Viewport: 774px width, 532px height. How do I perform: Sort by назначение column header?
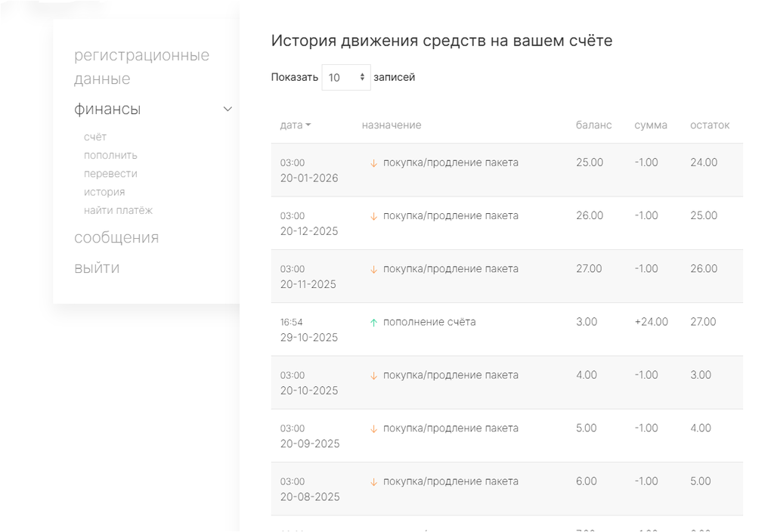point(392,125)
